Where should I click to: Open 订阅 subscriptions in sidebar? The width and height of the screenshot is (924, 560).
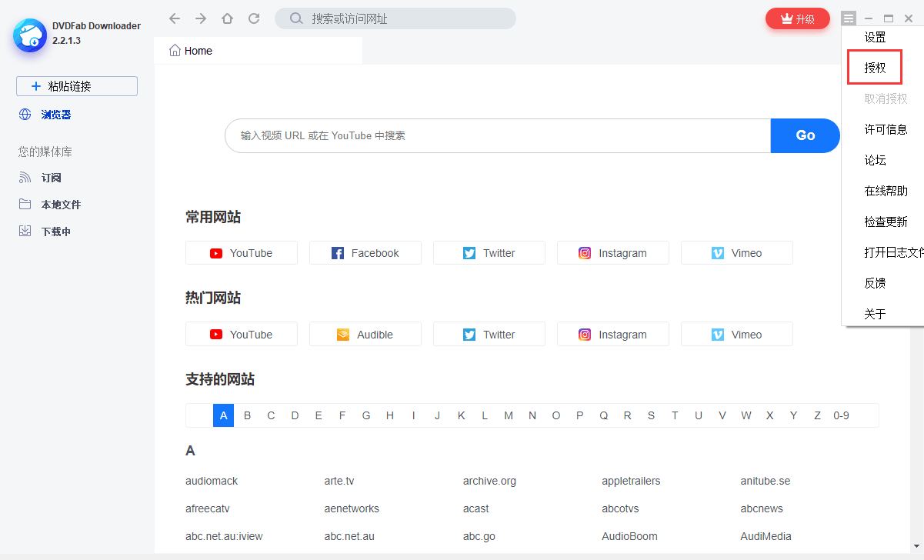(51, 178)
